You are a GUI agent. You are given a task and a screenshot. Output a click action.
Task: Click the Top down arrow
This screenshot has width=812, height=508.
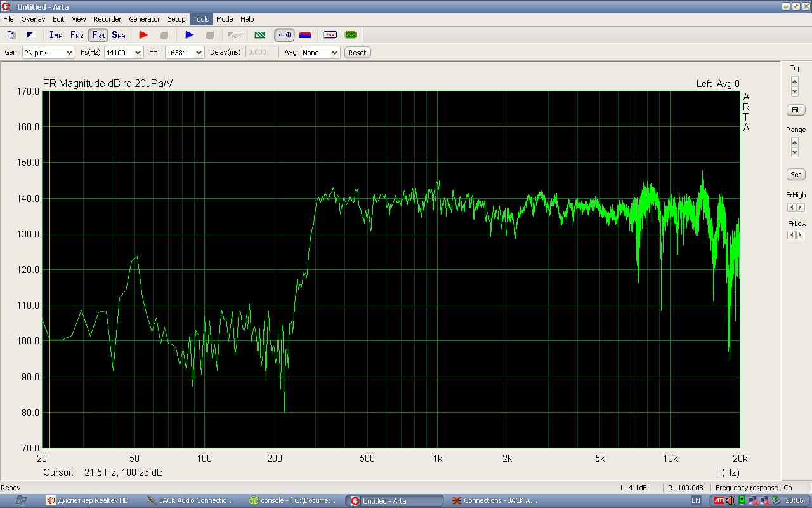pos(795,91)
